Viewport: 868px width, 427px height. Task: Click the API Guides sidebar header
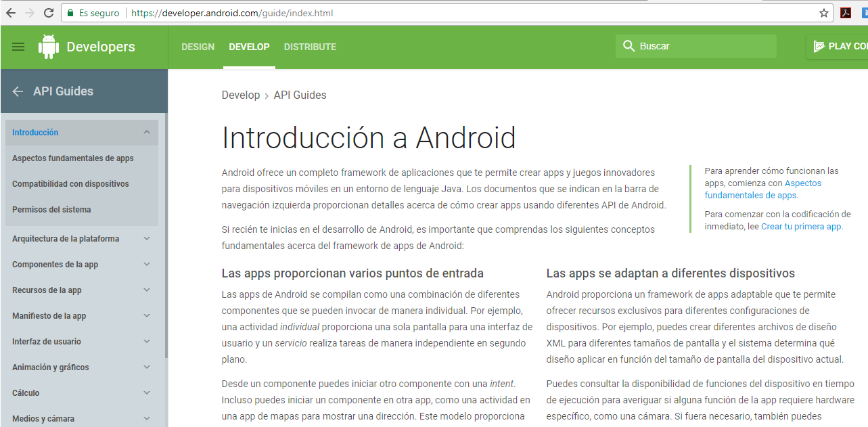pos(63,91)
